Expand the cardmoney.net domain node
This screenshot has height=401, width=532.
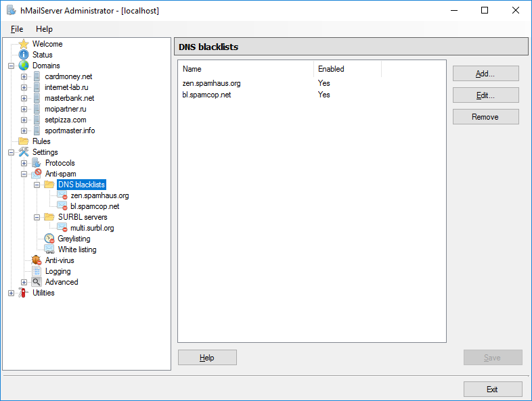(24, 76)
